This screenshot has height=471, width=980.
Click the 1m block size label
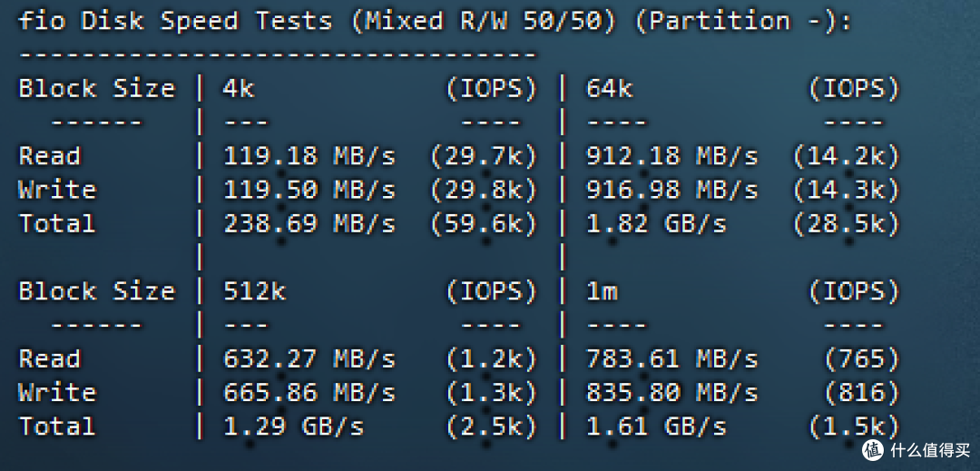tap(602, 291)
